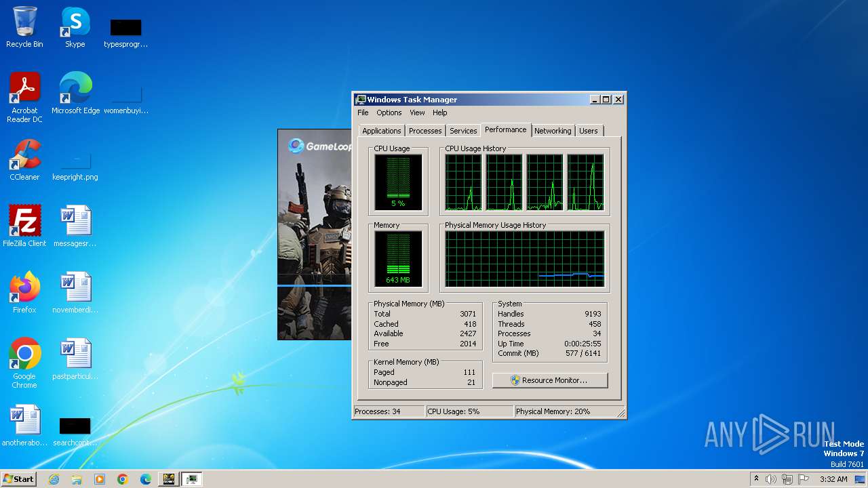Click the status bar CPU Usage: 5% entry

(469, 411)
